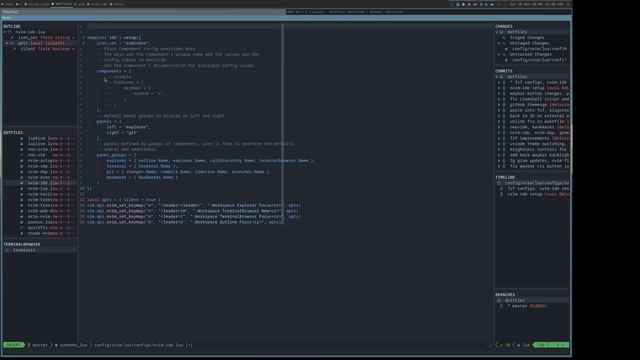Switch to the dotfiles workspace tab
Image resolution: width=640 pixels, height=360 pixels.
[x=61, y=4]
